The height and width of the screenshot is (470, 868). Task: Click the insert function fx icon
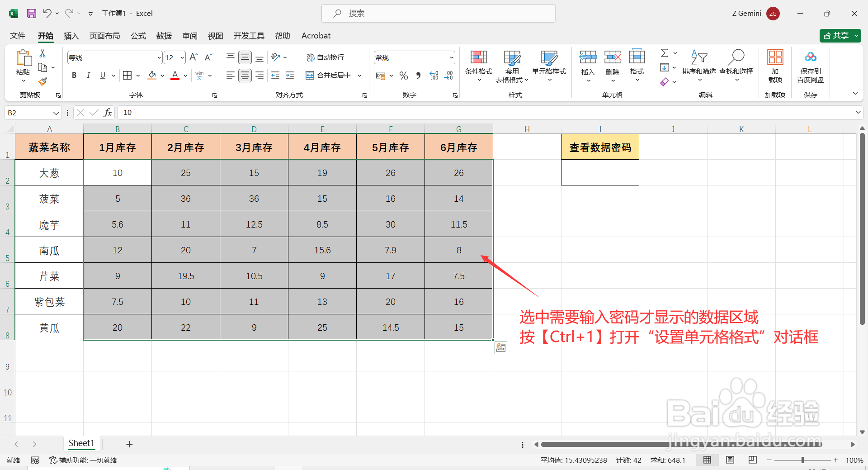pyautogui.click(x=108, y=113)
